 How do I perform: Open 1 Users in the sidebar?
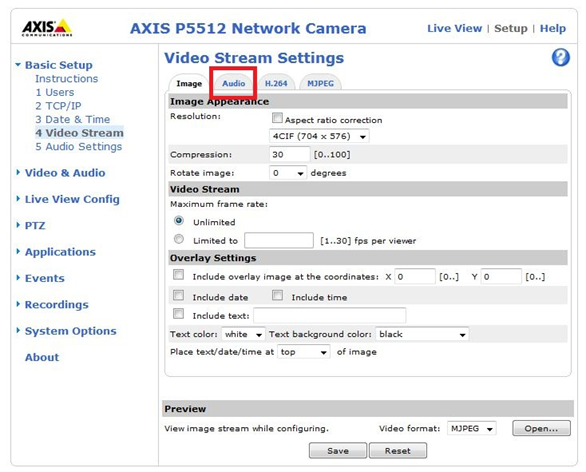click(55, 92)
